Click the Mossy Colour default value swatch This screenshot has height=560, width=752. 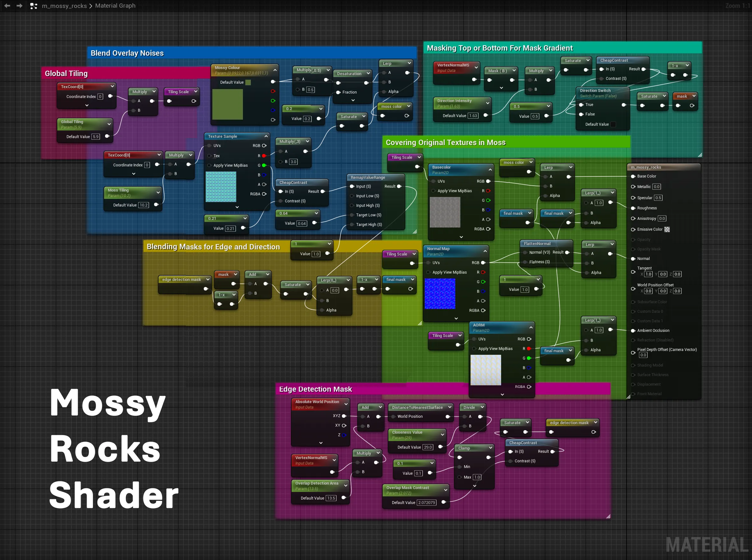(248, 82)
